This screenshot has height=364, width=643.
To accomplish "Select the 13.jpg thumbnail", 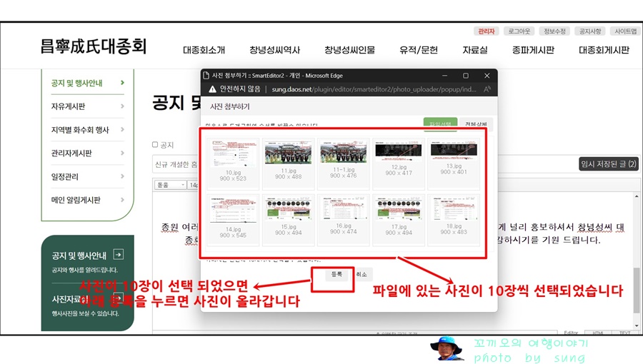I will tap(454, 163).
